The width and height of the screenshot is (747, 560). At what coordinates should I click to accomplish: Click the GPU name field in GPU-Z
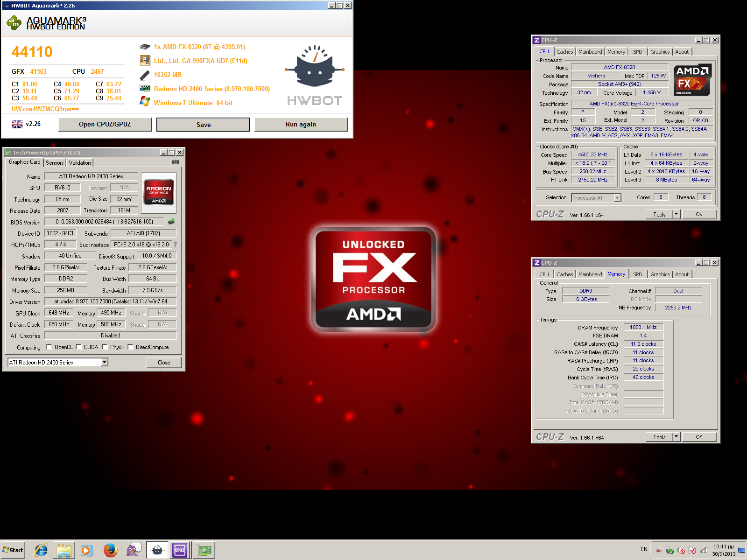click(91, 176)
